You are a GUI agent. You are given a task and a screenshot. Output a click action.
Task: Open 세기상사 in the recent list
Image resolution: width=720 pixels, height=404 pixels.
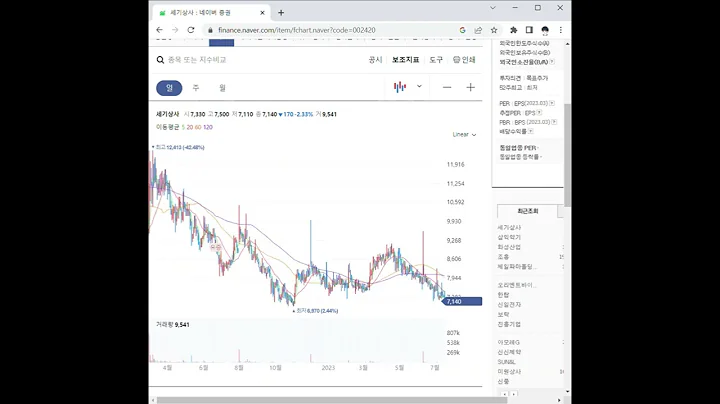tap(509, 228)
